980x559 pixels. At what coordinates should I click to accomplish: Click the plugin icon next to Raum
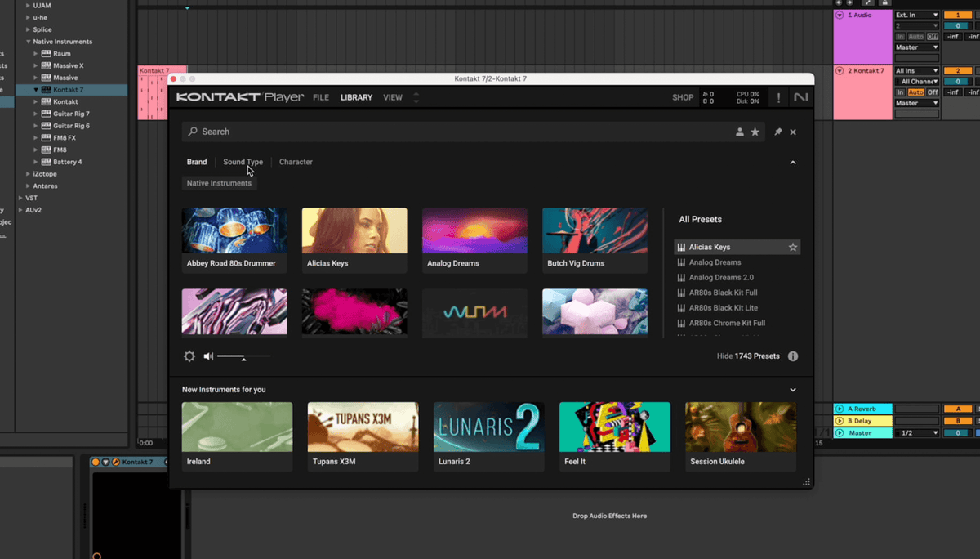pos(46,54)
